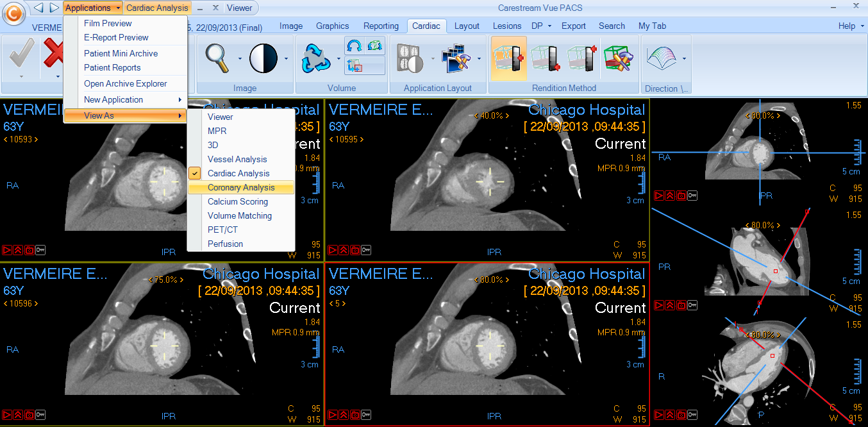This screenshot has height=427, width=868.
Task: Open Patient Reports from the menu
Action: [x=126, y=67]
